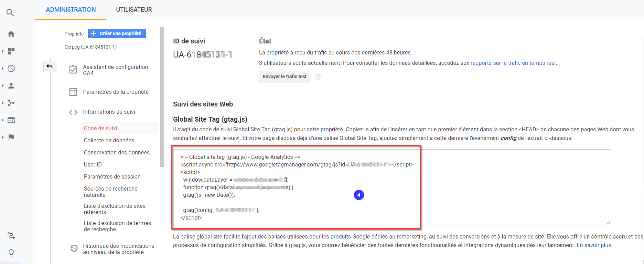
Task: Grab the code textarea resize handle
Action: point(609,223)
